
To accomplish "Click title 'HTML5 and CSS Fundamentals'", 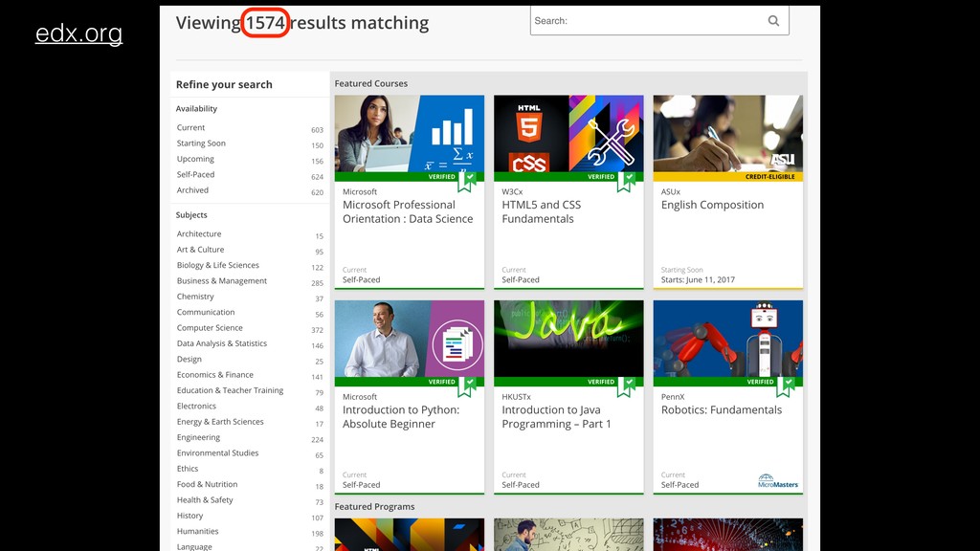I will 542,211.
